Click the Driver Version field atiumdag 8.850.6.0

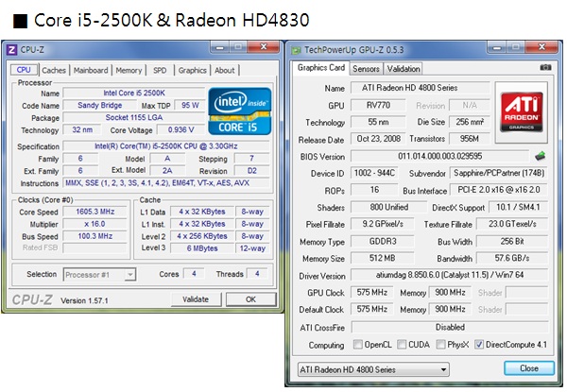tap(450, 275)
